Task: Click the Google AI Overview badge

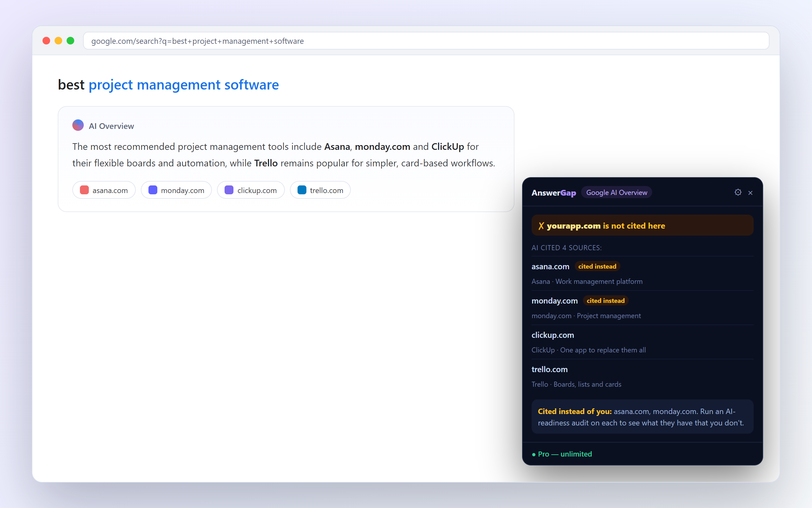Action: click(616, 192)
